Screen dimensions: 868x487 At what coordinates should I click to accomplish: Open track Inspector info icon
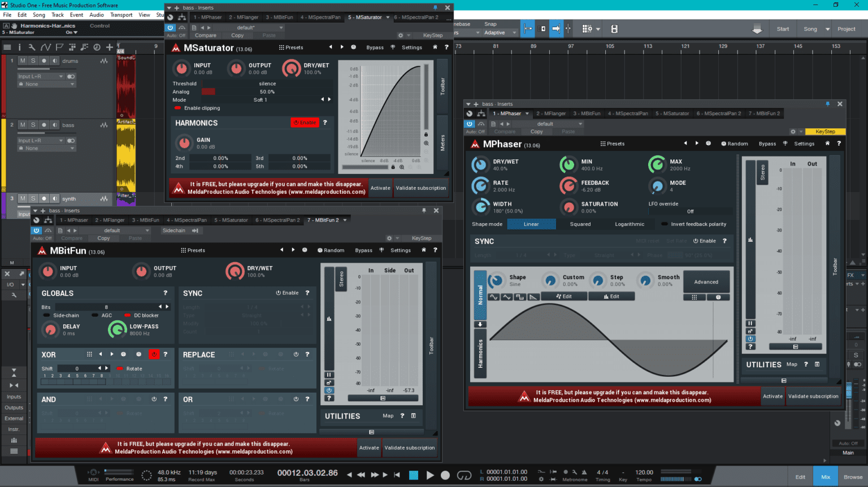(x=19, y=47)
